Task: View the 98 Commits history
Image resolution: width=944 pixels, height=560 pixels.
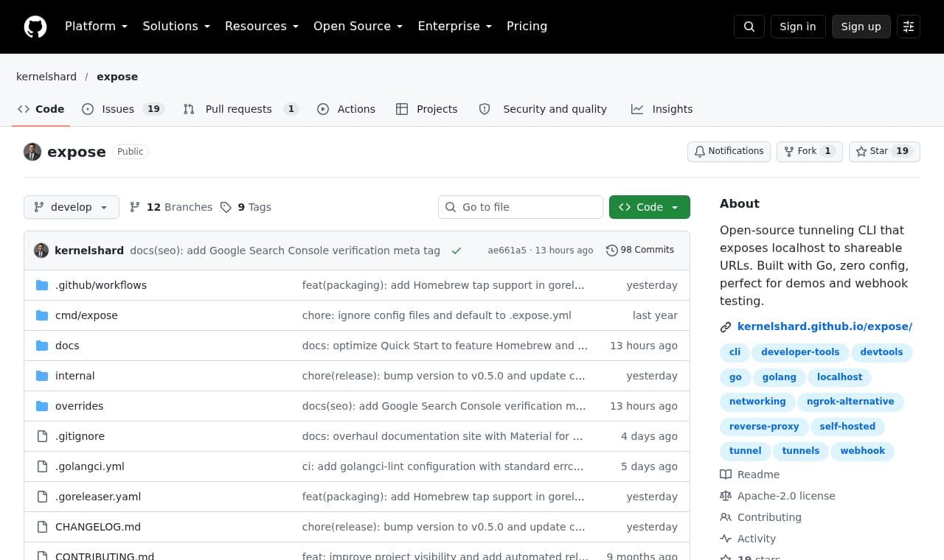Action: click(x=640, y=251)
